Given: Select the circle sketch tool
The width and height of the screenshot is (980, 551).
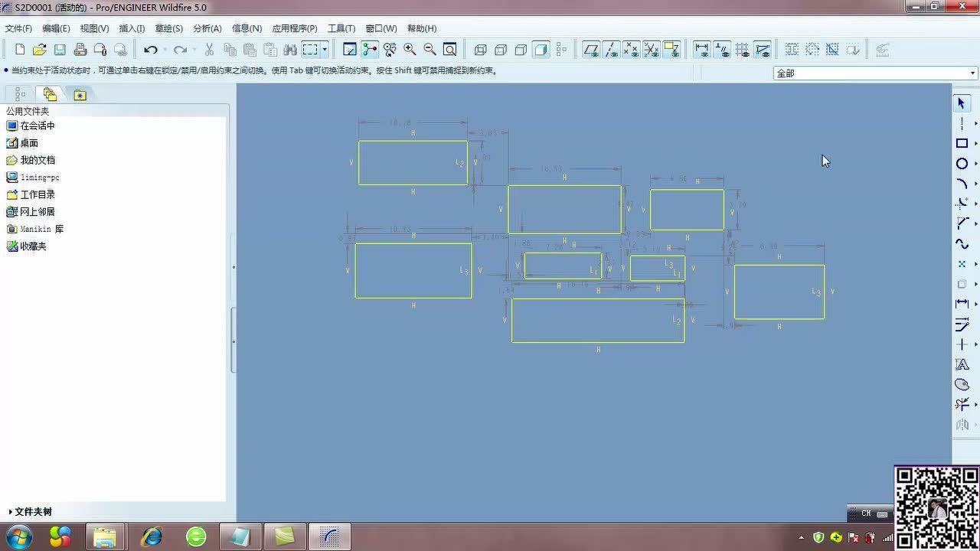Looking at the screenshot, I should [962, 164].
